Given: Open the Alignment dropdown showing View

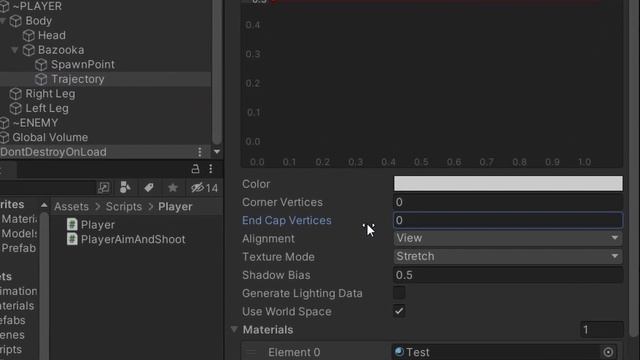Looking at the screenshot, I should (508, 238).
